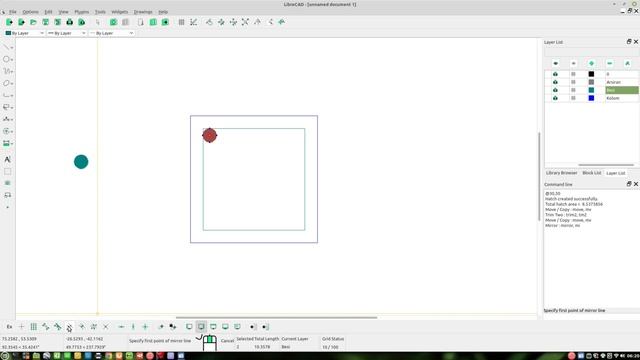Open the Plugins menu
Screen dimensions: 640x360
pos(82,12)
